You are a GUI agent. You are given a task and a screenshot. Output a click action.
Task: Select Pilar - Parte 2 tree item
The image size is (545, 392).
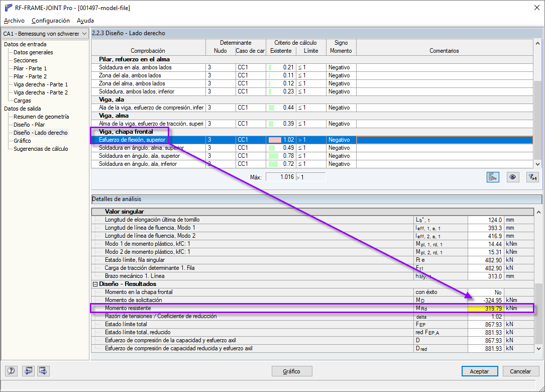pos(30,76)
